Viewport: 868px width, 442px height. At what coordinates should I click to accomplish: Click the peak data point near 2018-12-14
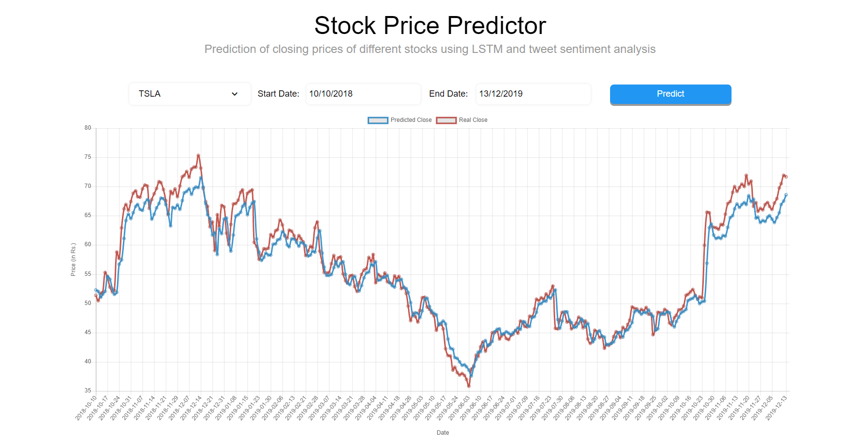[199, 156]
